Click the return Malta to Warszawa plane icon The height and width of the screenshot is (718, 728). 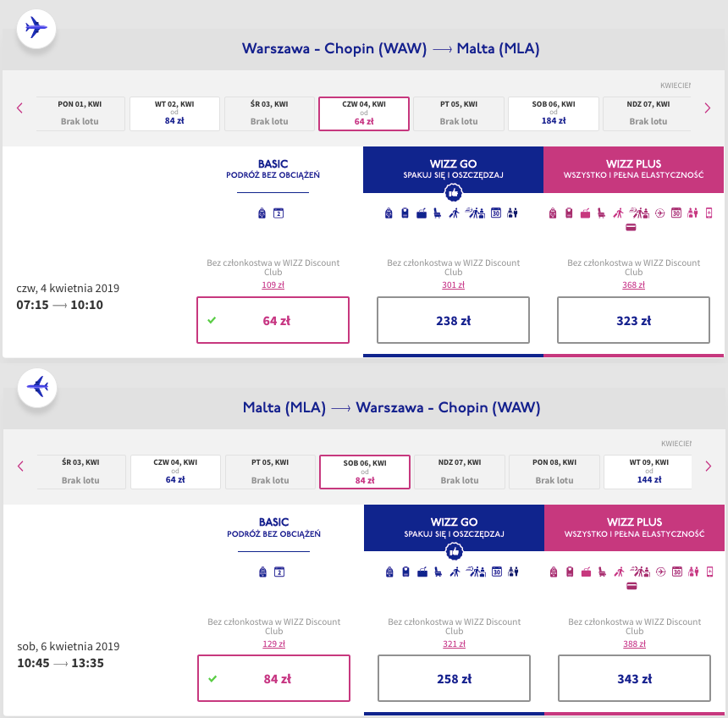37,387
